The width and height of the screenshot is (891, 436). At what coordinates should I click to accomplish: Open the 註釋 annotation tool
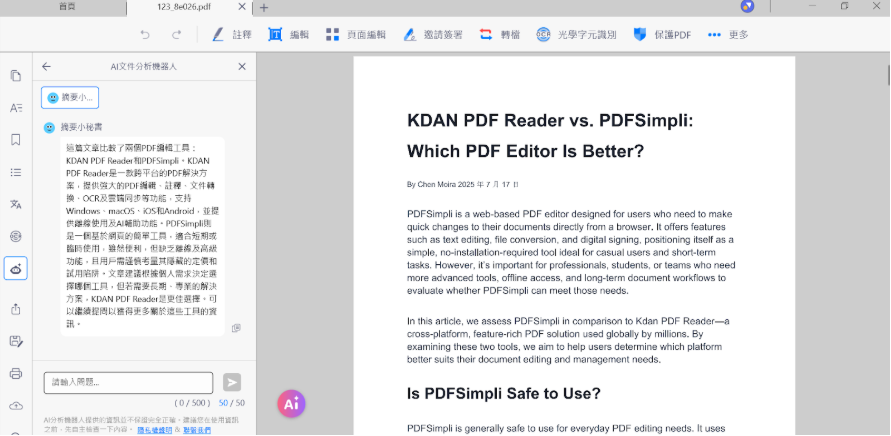click(232, 35)
